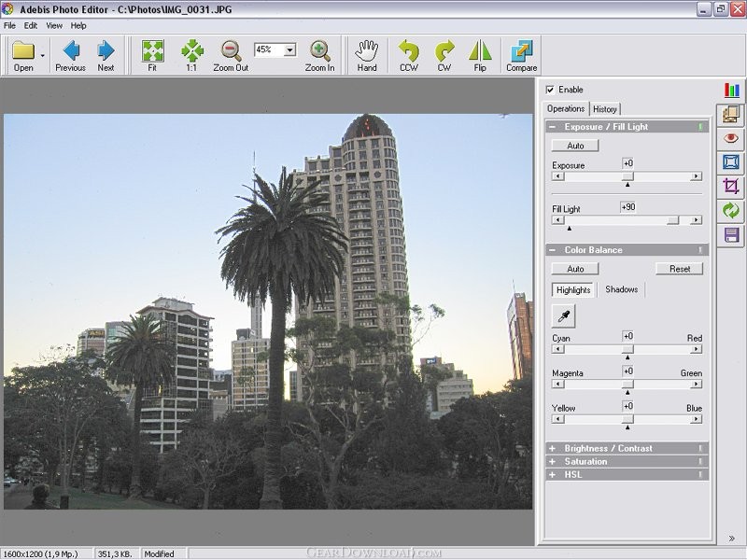Screen dimensions: 747x560
Task: Pick color with the eyedropper button
Action: 565,315
